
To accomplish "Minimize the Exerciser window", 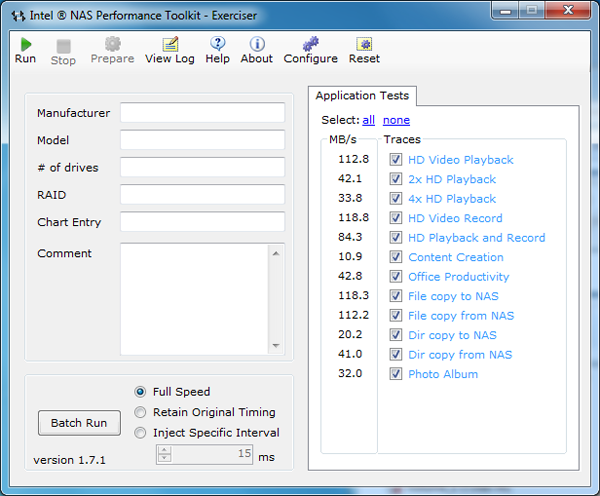I will [x=505, y=10].
